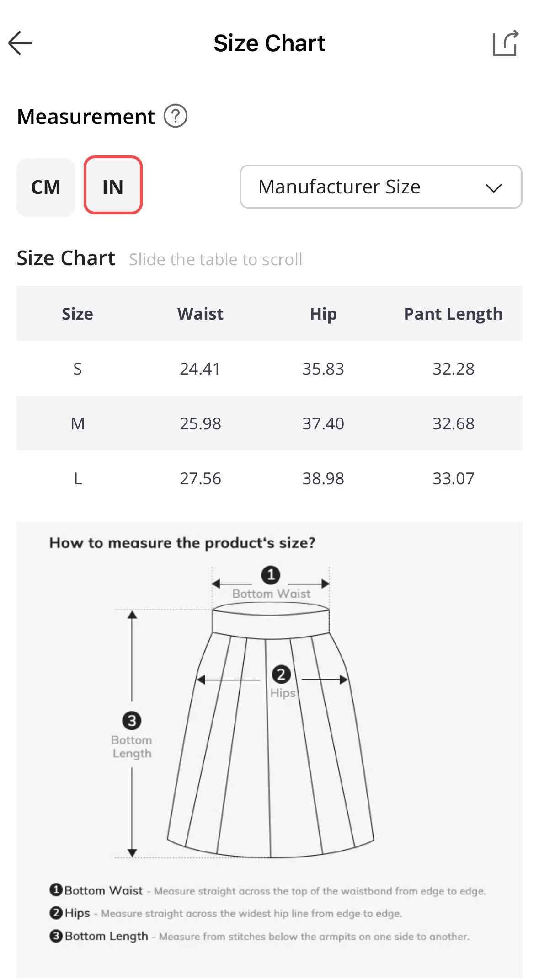Tap numbered marker 2 Hips
Screen dimensions: 539x980
point(281,674)
